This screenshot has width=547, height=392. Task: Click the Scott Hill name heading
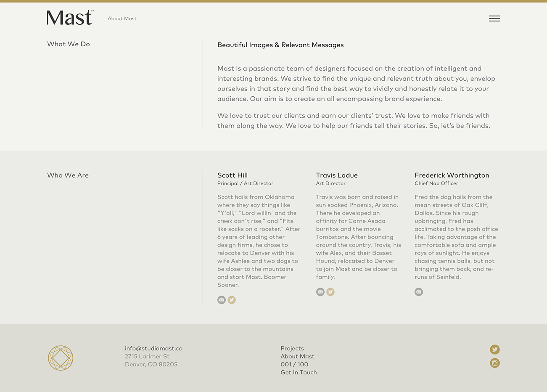[x=233, y=175]
